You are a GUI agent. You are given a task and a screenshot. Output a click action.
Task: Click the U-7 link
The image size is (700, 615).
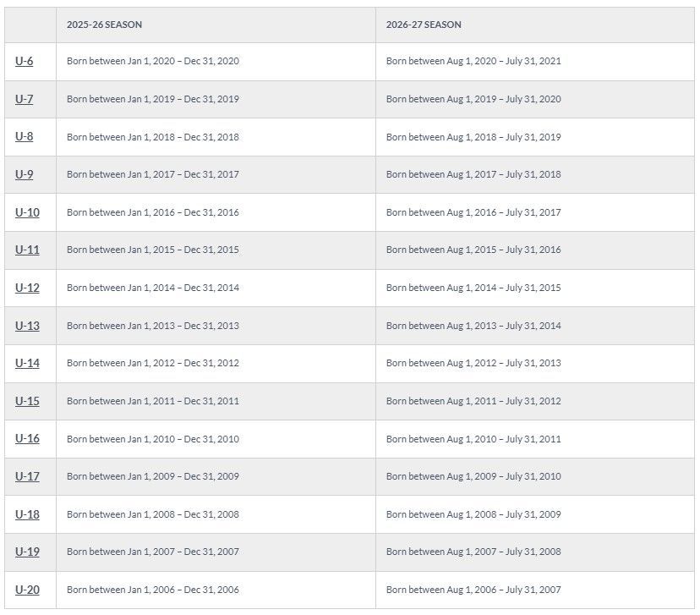(24, 99)
